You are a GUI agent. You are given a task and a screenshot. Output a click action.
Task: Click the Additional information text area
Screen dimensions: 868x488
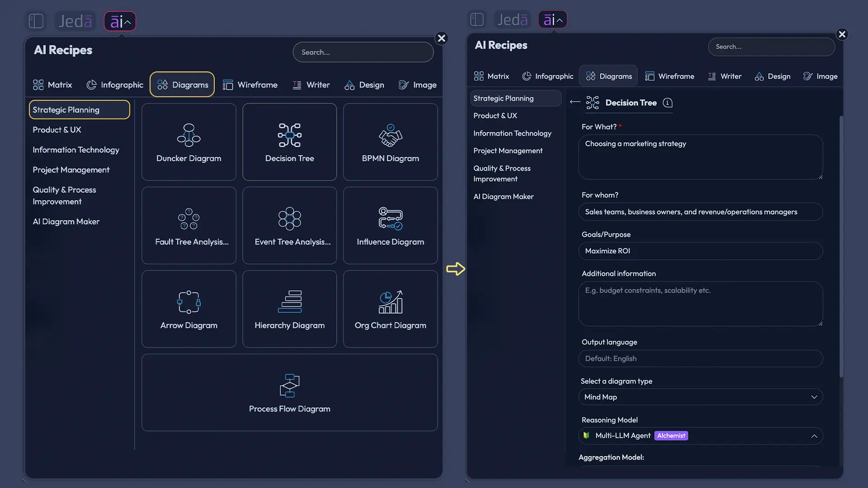click(701, 304)
